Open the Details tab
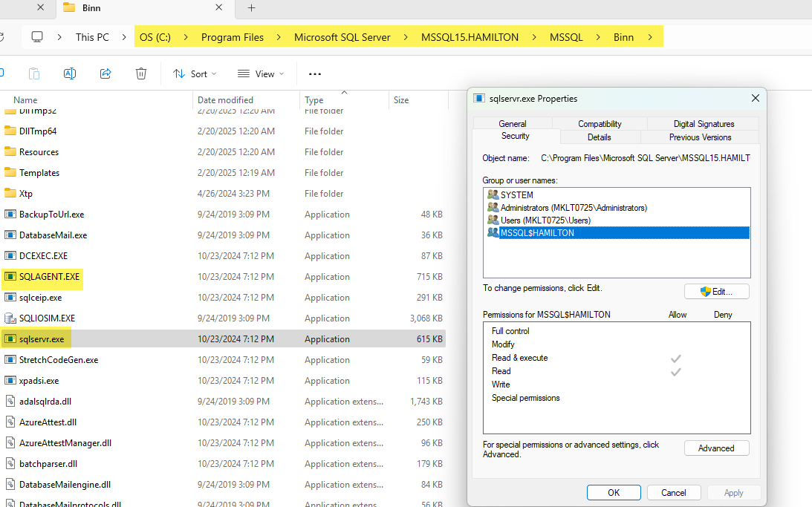Image resolution: width=812 pixels, height=507 pixels. click(x=599, y=137)
